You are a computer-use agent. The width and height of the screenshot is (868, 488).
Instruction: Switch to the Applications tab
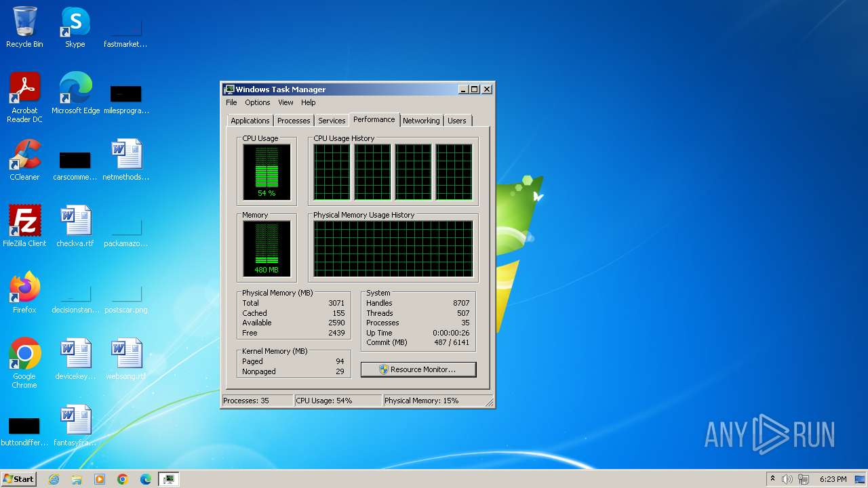[x=250, y=121]
